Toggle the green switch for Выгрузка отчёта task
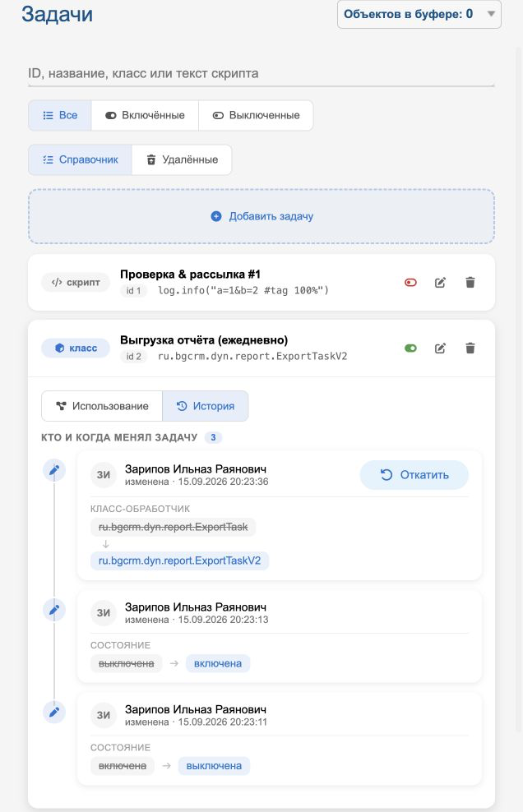The image size is (523, 812). coord(410,348)
